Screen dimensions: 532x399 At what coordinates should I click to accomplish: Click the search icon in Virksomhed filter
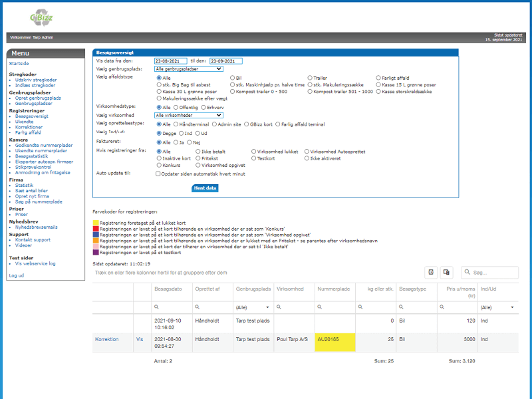pyautogui.click(x=279, y=307)
